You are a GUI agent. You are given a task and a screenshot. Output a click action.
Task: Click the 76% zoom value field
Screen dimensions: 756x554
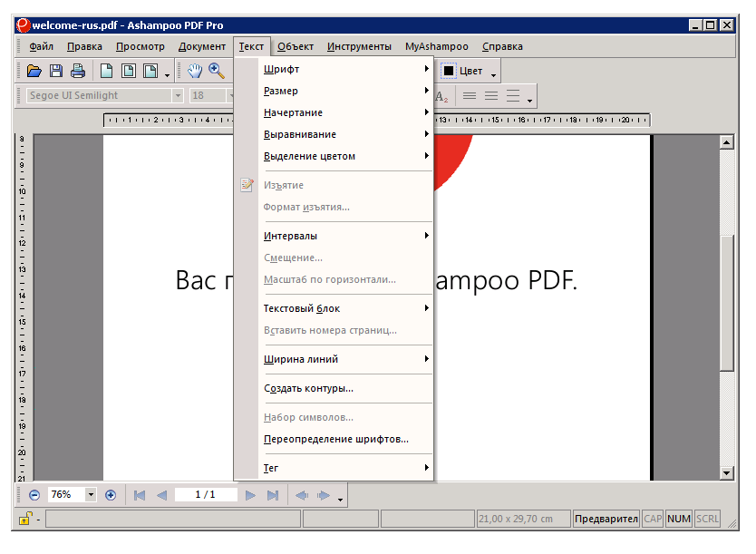(66, 495)
